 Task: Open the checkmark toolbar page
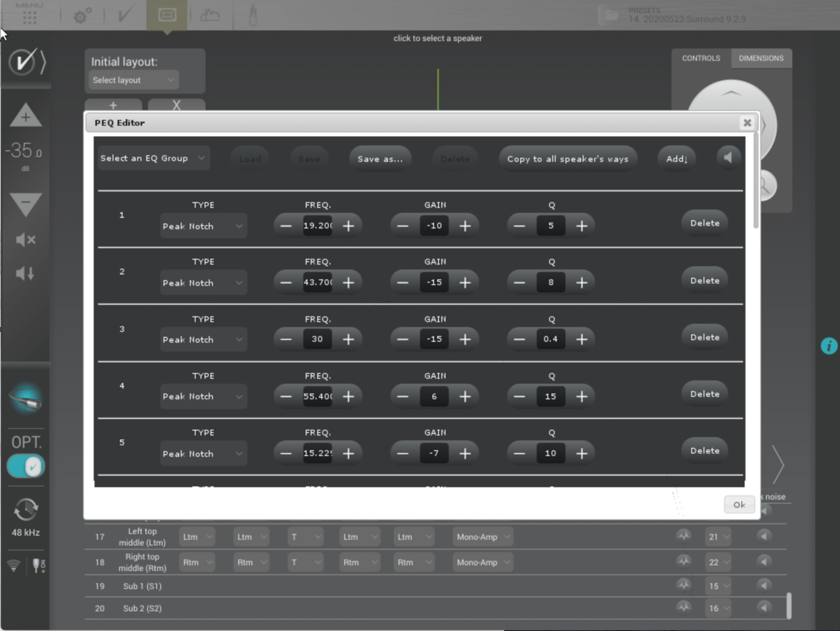pyautogui.click(x=124, y=15)
